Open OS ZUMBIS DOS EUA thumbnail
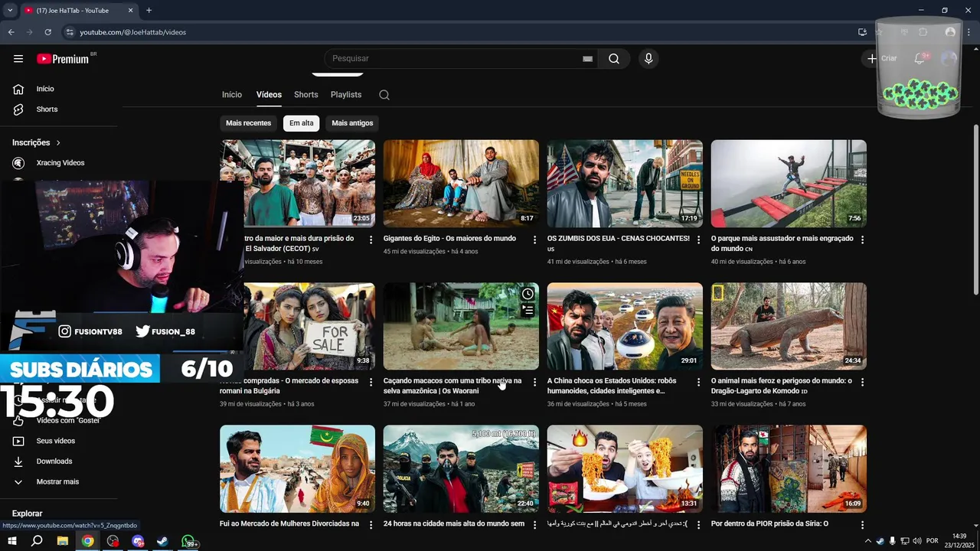 coord(625,183)
